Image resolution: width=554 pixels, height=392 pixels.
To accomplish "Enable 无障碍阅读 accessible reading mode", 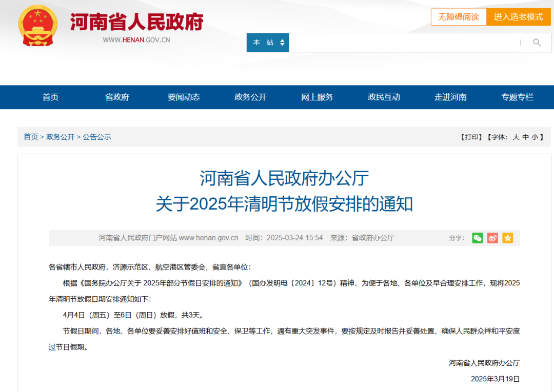I will pos(458,17).
